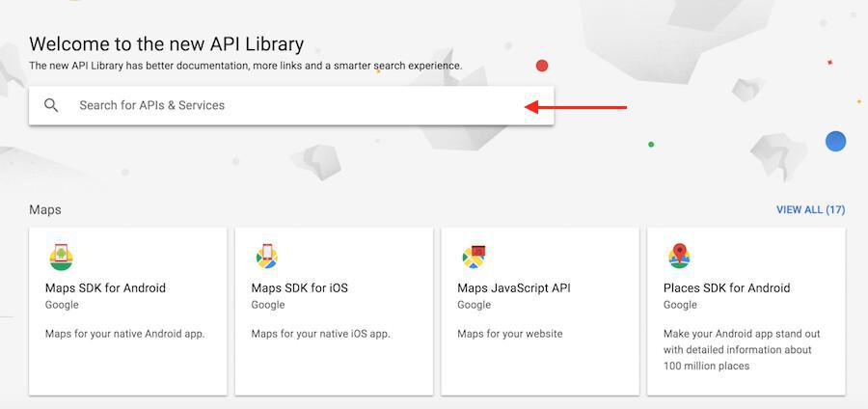Click 'Maps for your native iOS app' description

coord(320,334)
